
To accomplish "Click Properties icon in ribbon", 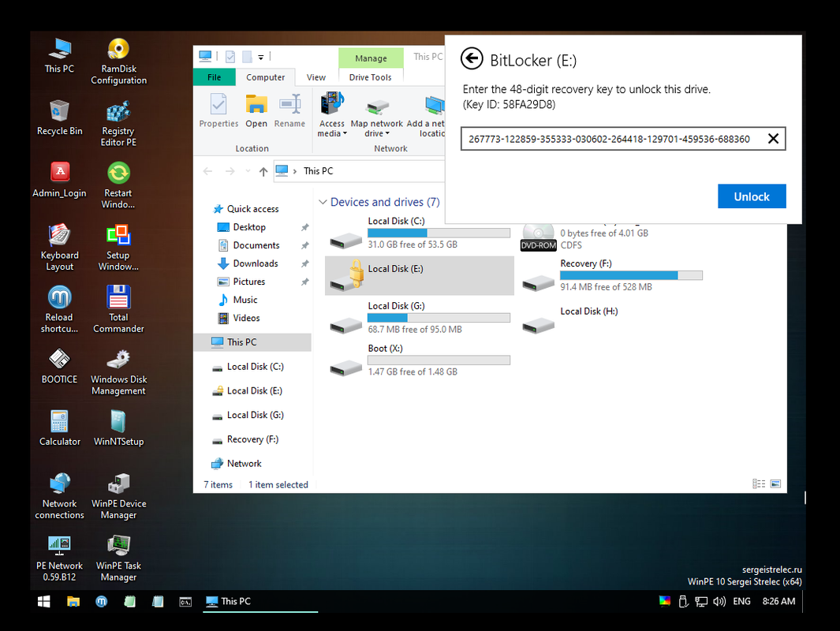I will pyautogui.click(x=218, y=111).
